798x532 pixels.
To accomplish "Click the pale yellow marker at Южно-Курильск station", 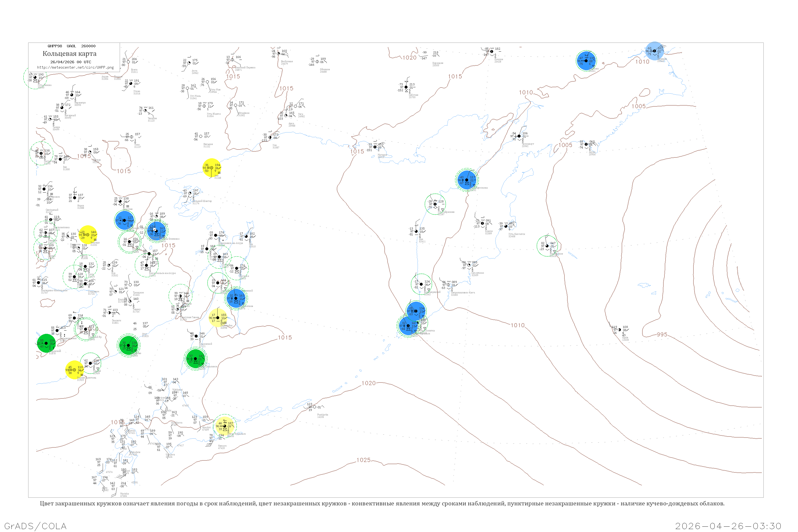I will tap(225, 426).
